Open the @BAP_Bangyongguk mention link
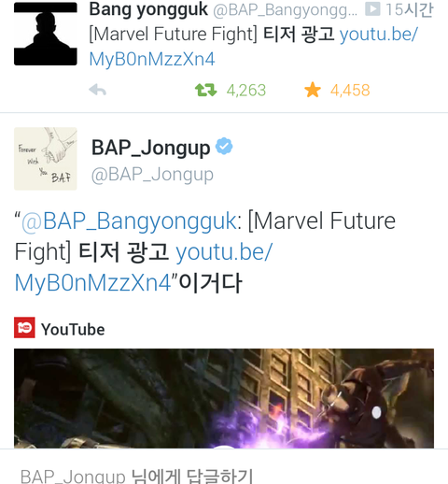 pyautogui.click(x=129, y=221)
